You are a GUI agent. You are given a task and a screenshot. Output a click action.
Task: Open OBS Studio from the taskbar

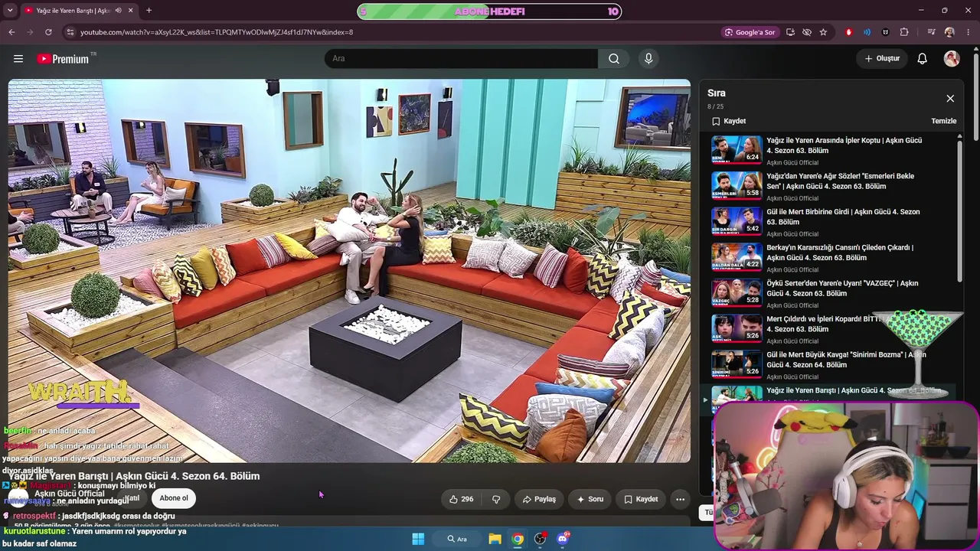(x=541, y=539)
